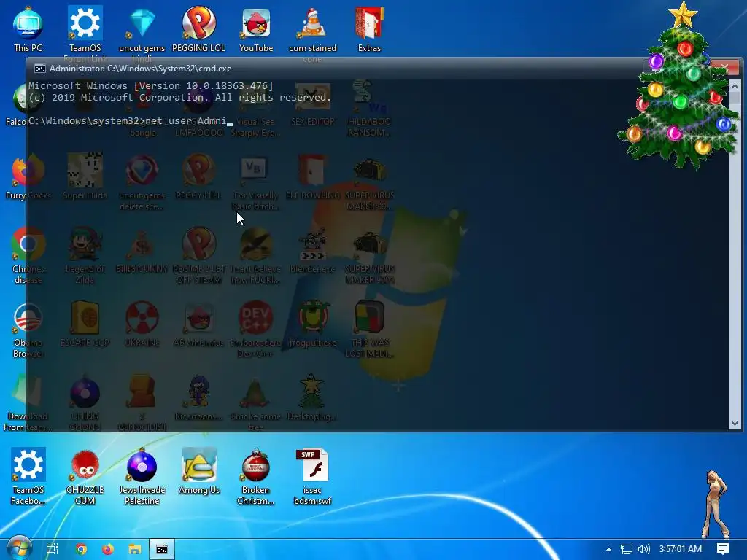
Task: Click the Microsoft Windows version line
Action: pos(150,86)
